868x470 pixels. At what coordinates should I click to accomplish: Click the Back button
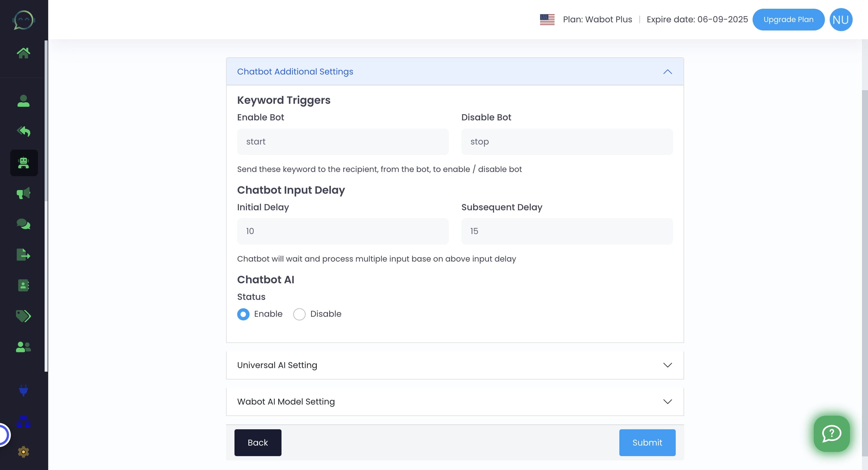(258, 443)
